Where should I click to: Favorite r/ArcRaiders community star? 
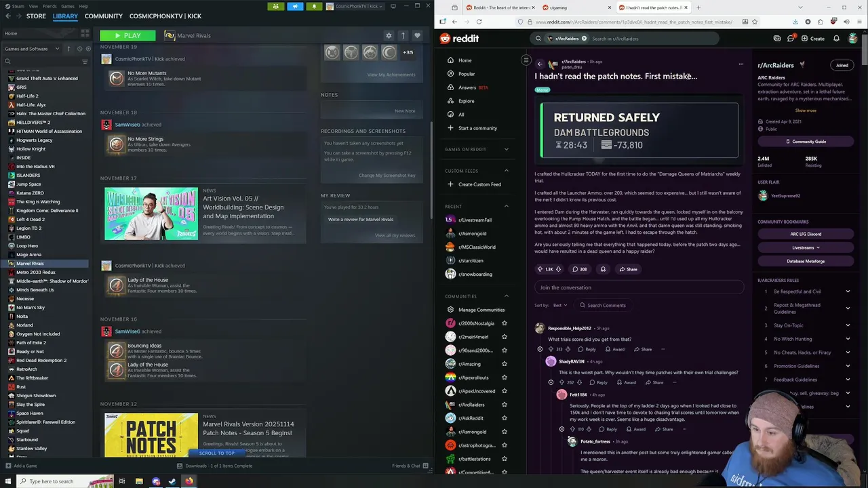coord(504,405)
